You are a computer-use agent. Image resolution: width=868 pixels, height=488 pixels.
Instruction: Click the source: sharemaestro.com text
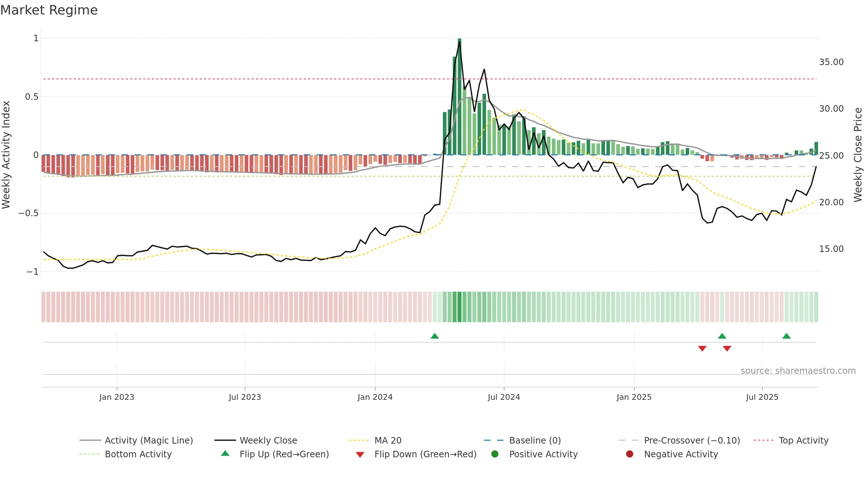(x=798, y=371)
